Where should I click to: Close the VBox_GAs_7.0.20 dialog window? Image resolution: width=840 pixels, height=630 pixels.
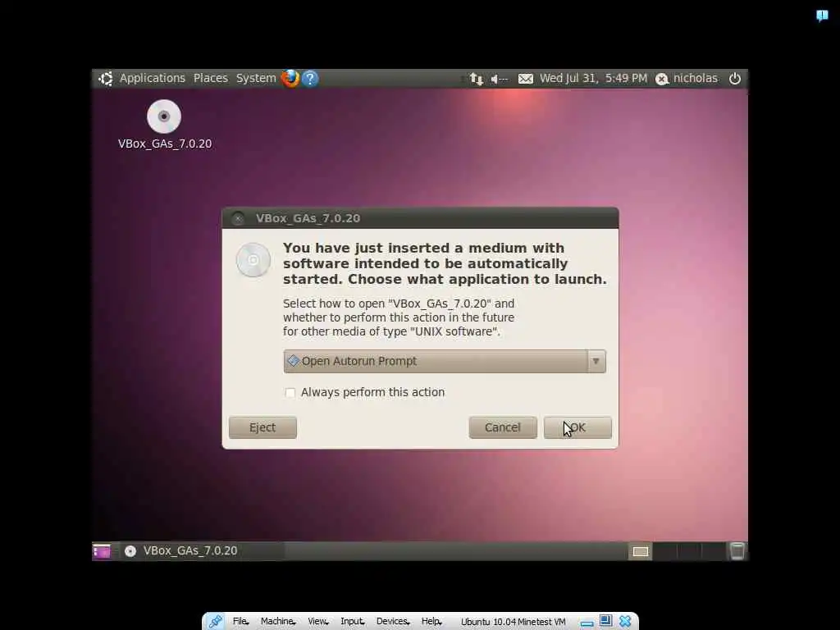tap(239, 218)
